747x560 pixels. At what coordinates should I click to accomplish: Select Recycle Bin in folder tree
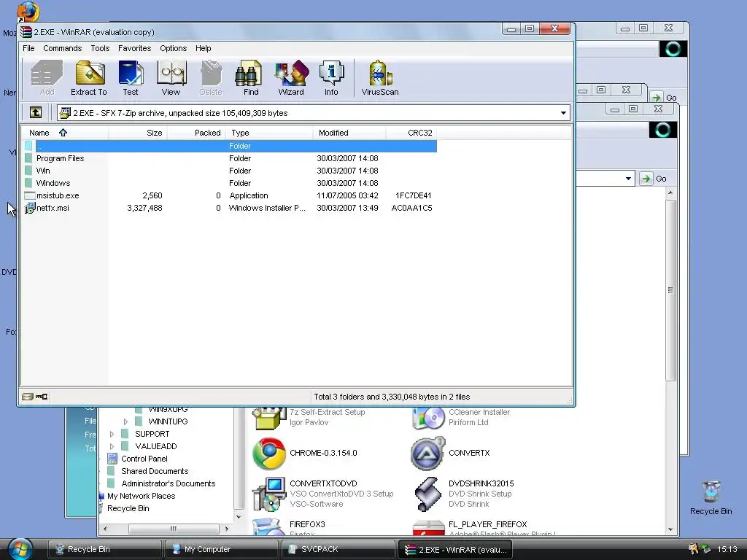coord(128,508)
